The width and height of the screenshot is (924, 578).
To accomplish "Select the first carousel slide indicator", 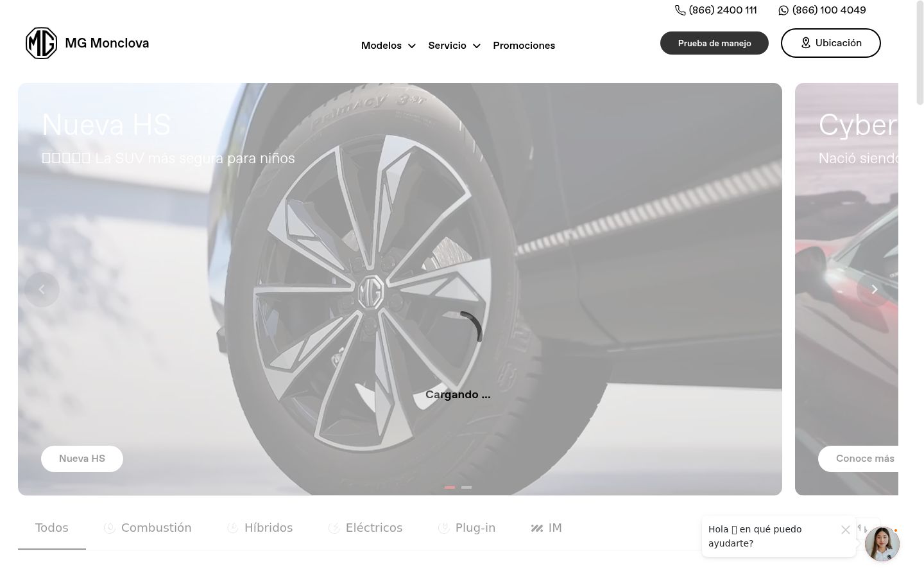I will (450, 487).
